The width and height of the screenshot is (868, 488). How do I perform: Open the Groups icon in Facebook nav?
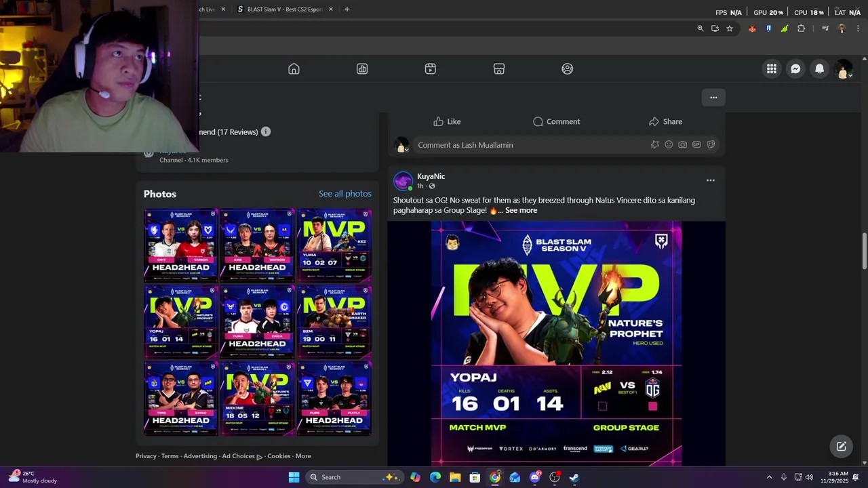pyautogui.click(x=568, y=68)
